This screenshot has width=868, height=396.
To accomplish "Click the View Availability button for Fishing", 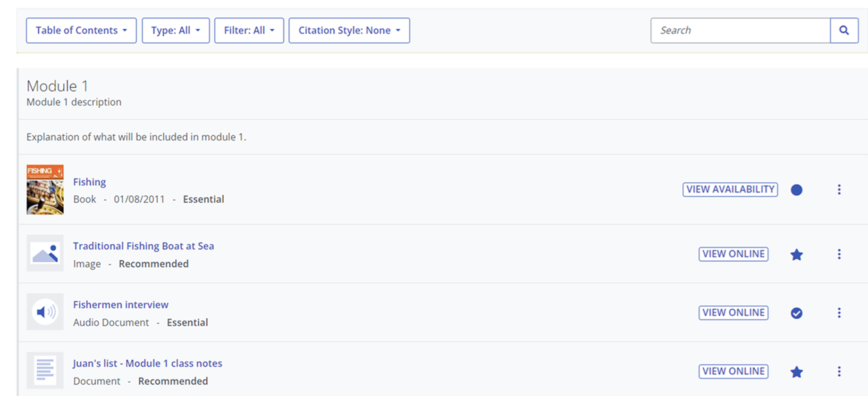I will pos(730,190).
